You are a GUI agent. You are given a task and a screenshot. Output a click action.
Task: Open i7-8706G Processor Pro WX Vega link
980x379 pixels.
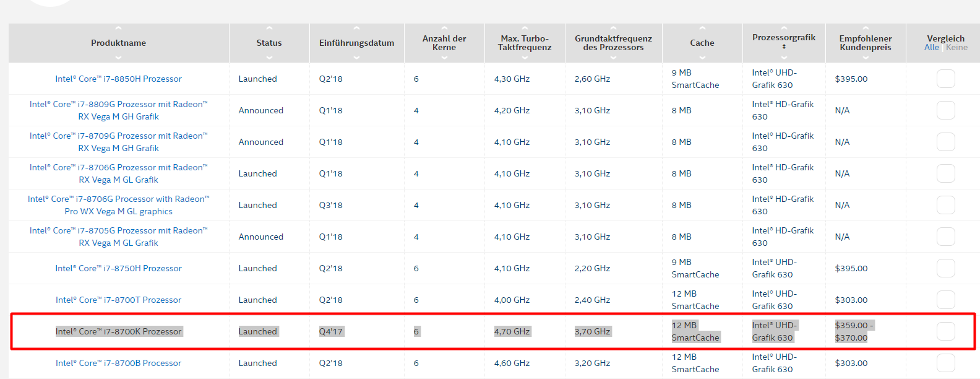tap(118, 205)
